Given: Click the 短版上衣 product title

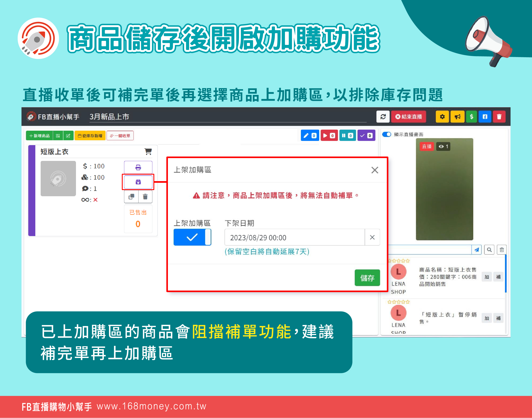Looking at the screenshot, I should pyautogui.click(x=54, y=152).
